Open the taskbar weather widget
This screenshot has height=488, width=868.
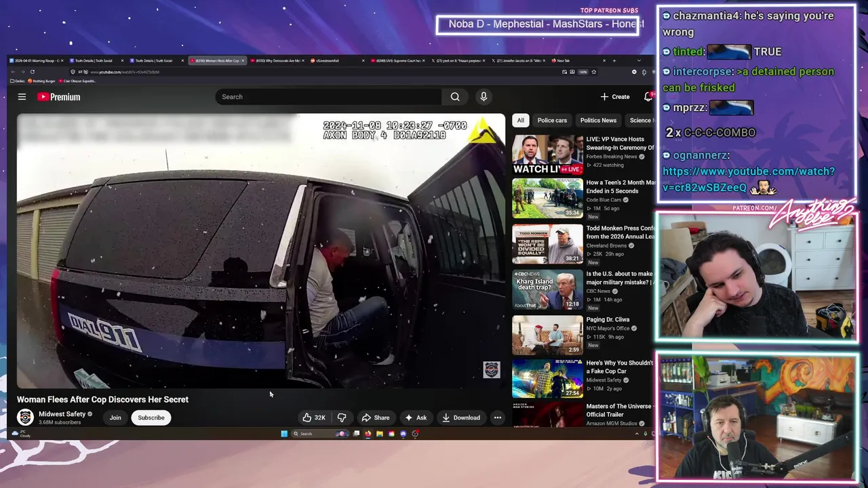click(x=20, y=434)
